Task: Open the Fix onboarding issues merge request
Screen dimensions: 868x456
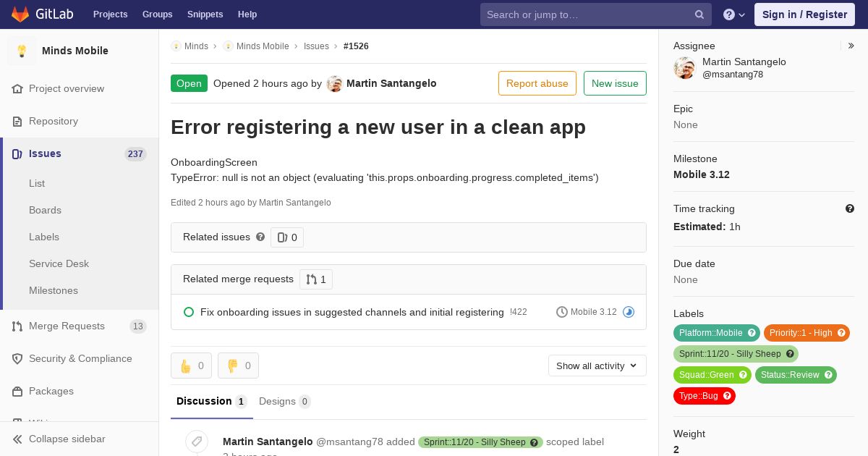Action: [x=352, y=312]
